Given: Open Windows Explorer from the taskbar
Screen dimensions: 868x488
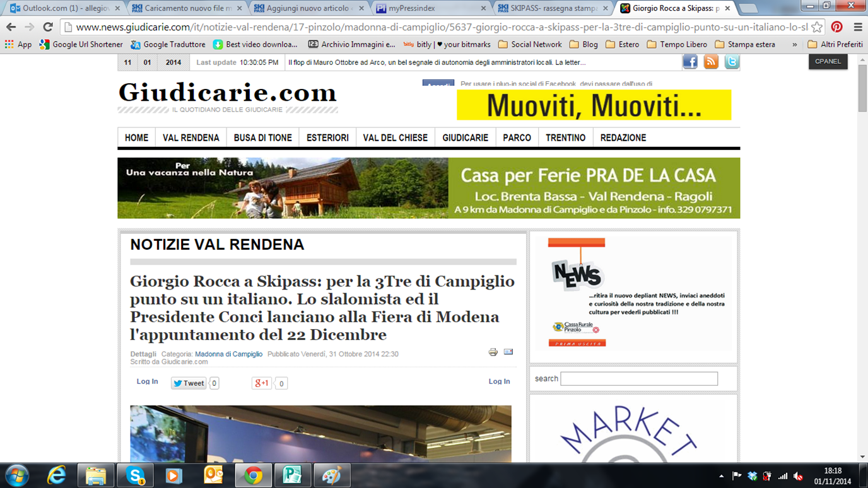Looking at the screenshot, I should 96,475.
